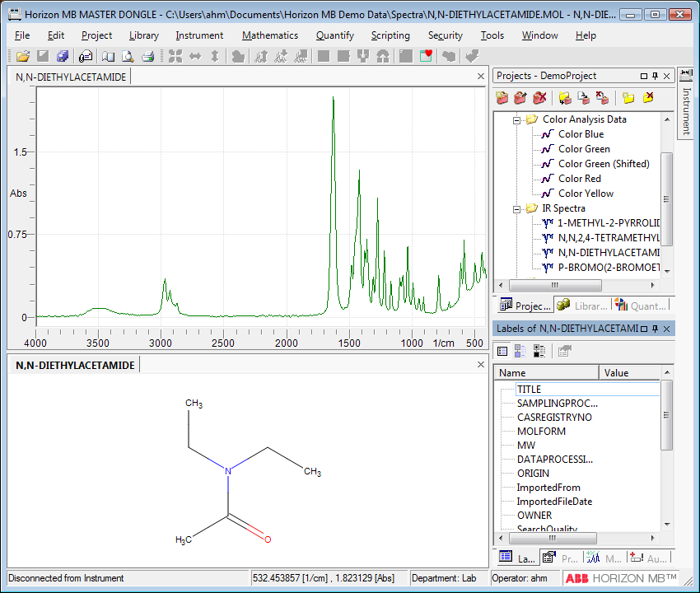Toggle the pushpin on the Labels panel
Image resolution: width=700 pixels, height=593 pixels.
(x=655, y=329)
